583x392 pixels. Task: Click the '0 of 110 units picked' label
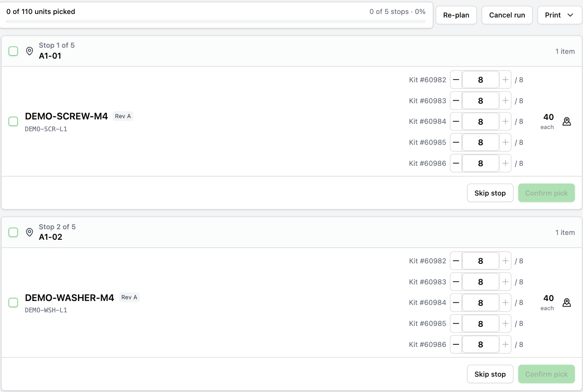[x=41, y=12]
